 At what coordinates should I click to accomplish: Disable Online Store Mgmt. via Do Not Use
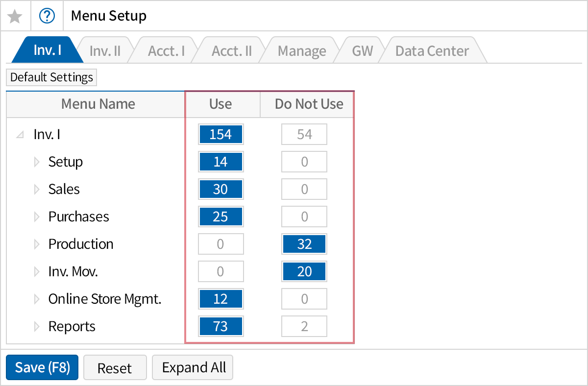click(x=304, y=299)
